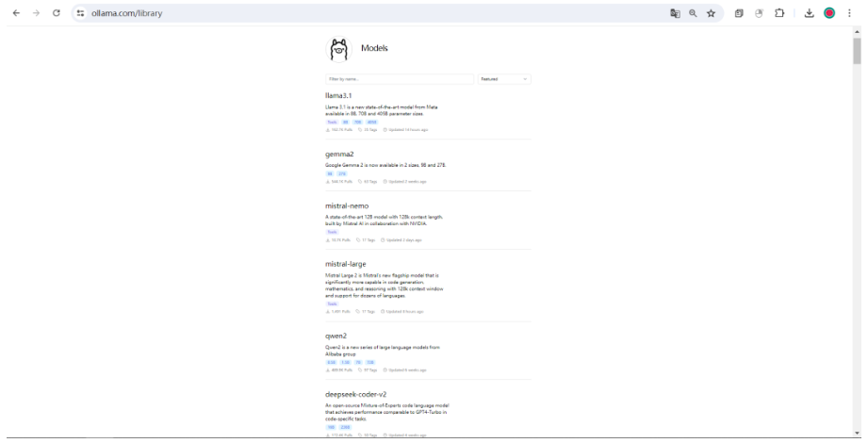Open the Featured sort dropdown
The height and width of the screenshot is (443, 868).
504,79
